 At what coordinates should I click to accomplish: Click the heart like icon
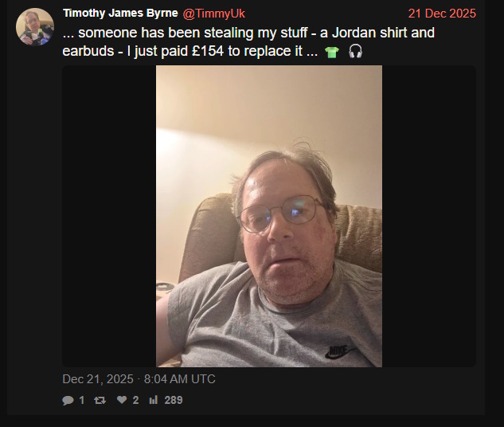coord(122,400)
